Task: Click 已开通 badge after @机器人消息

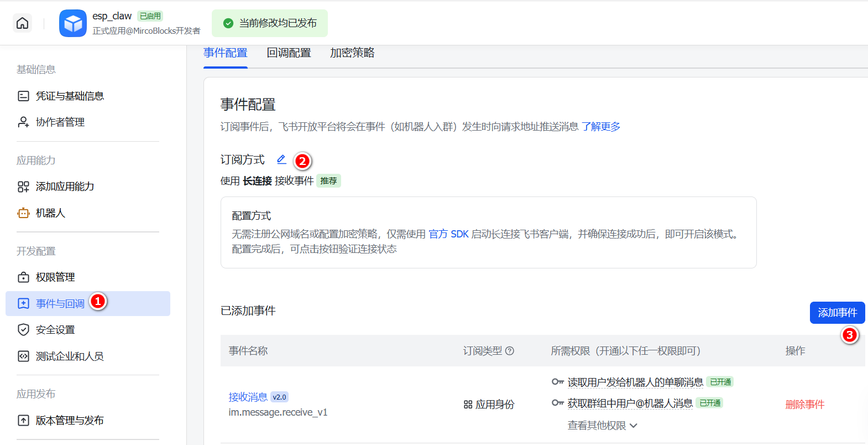Action: click(709, 403)
